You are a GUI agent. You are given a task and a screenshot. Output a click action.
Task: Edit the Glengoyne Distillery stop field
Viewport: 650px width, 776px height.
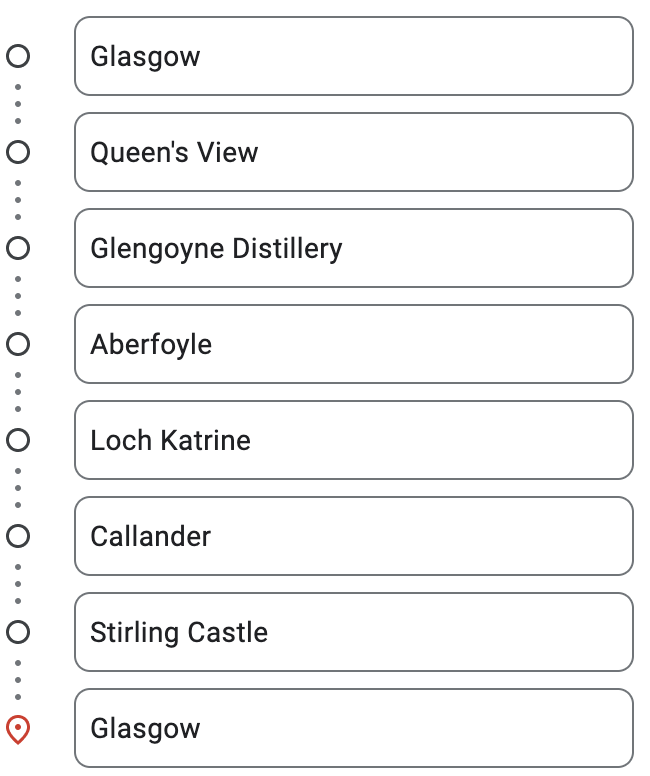point(354,248)
